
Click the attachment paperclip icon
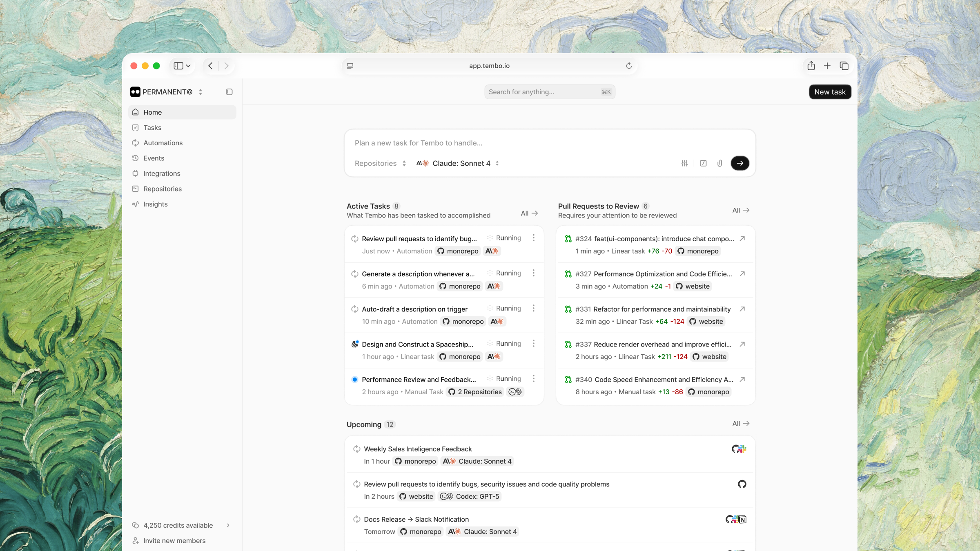719,163
